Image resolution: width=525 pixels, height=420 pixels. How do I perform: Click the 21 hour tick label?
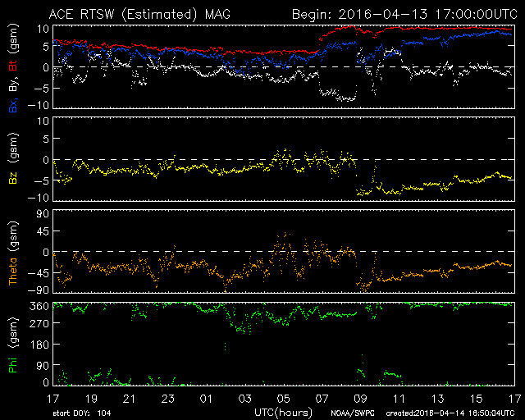click(130, 398)
